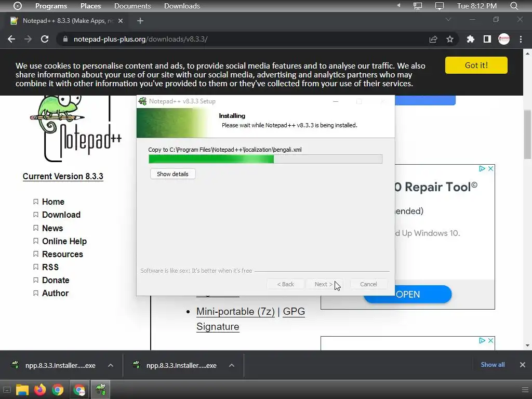Viewport: 532px width, 399px height.
Task: Share this page via the share icon
Action: [x=433, y=39]
